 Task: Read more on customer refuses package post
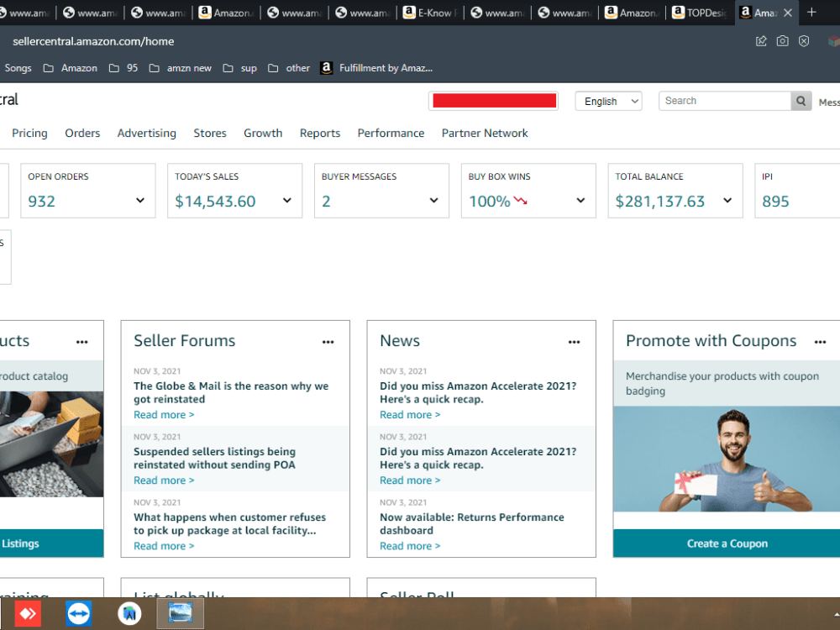(x=164, y=546)
